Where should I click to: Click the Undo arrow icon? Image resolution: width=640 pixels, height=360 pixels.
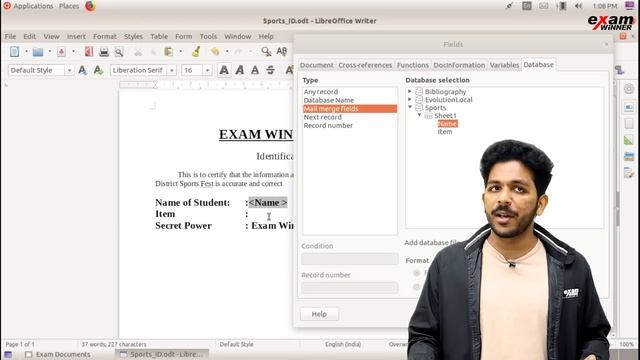pos(215,51)
